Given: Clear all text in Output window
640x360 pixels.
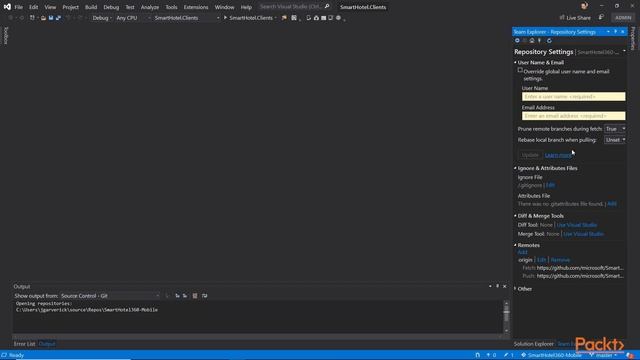Looking at the screenshot, I should coord(195,296).
